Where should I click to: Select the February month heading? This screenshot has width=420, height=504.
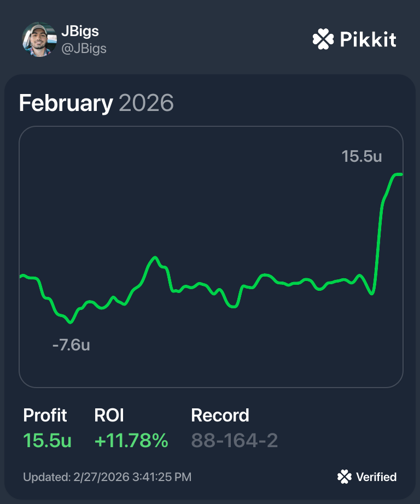(66, 103)
